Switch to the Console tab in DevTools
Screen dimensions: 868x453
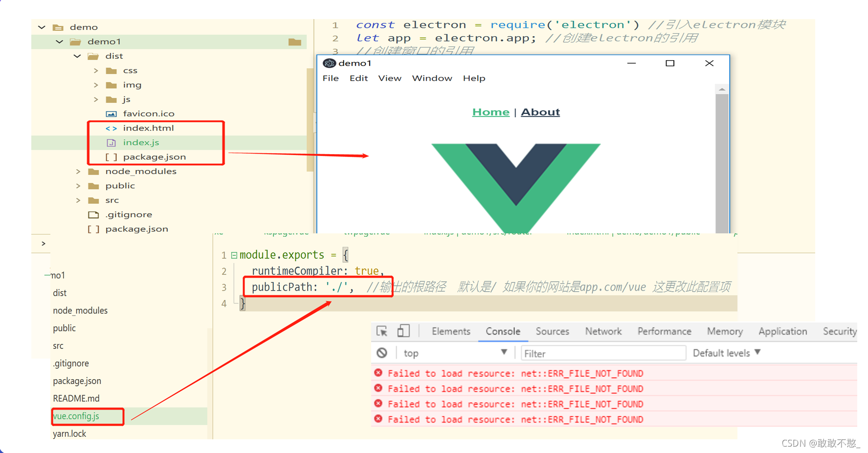point(503,332)
